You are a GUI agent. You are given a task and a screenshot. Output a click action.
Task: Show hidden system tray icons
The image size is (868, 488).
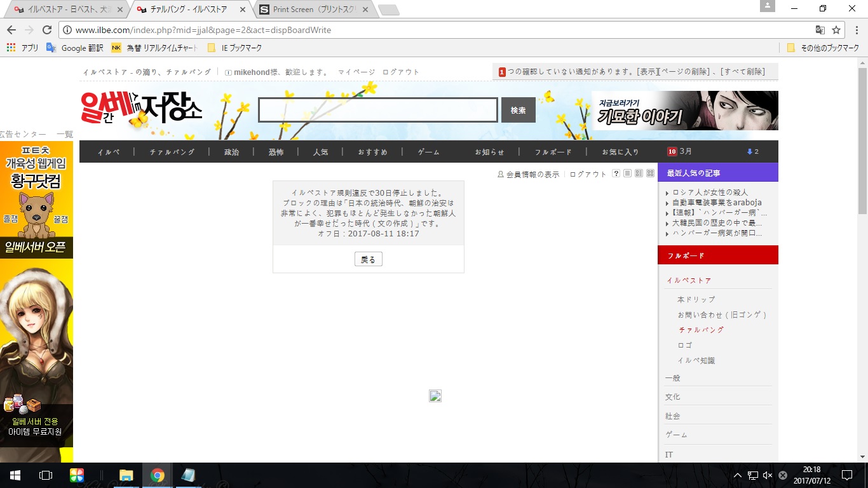click(737, 475)
